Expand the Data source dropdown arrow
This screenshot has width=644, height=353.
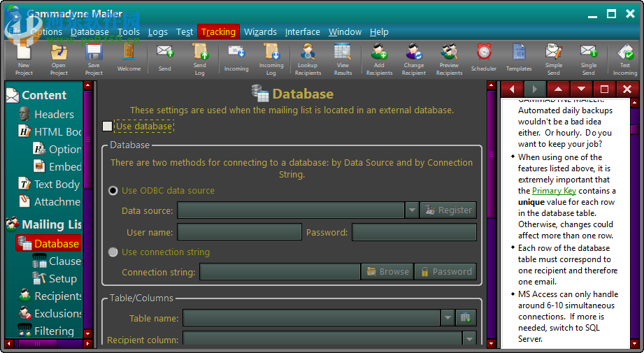point(412,210)
